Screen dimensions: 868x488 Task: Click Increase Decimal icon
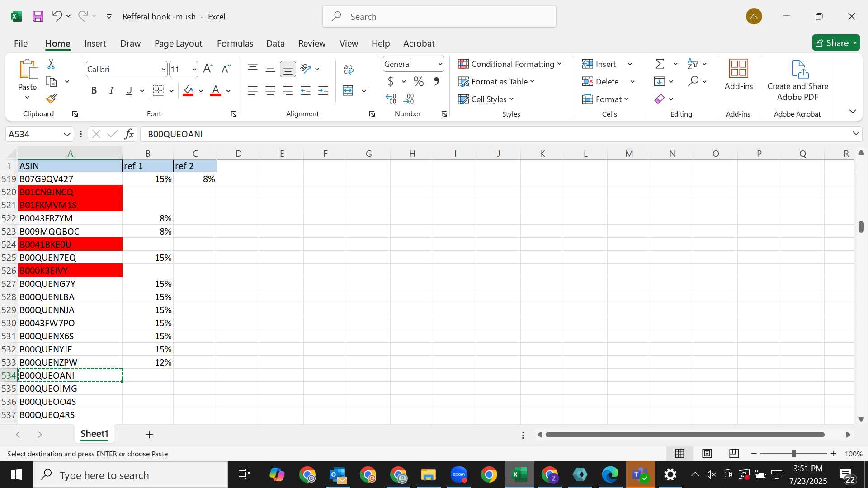[x=391, y=99]
